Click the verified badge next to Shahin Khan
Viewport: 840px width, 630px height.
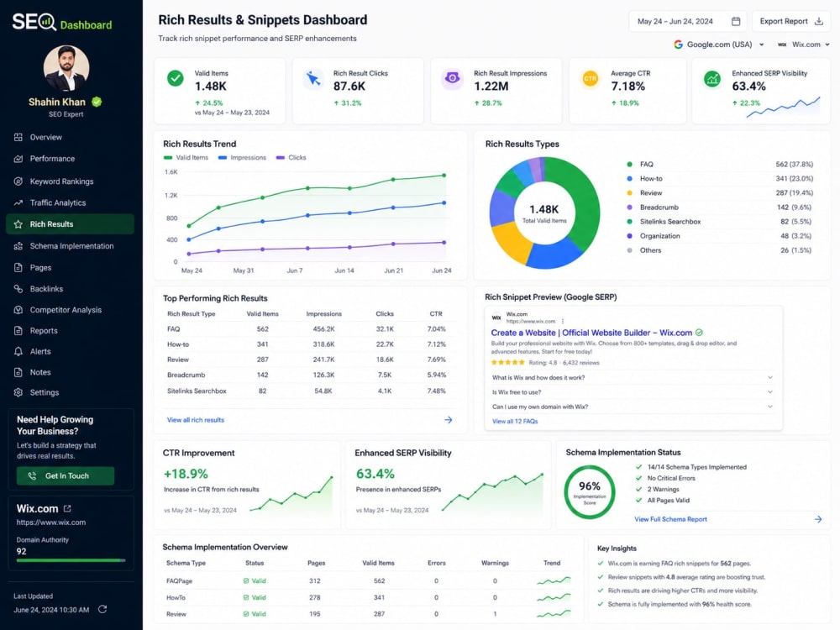coord(97,102)
